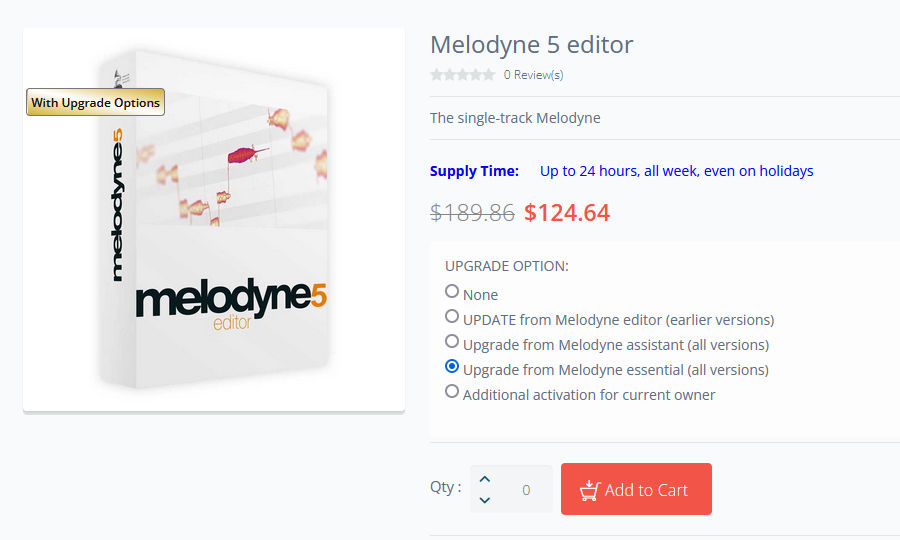The image size is (900, 540).
Task: Click the shopping cart icon
Action: 589,490
